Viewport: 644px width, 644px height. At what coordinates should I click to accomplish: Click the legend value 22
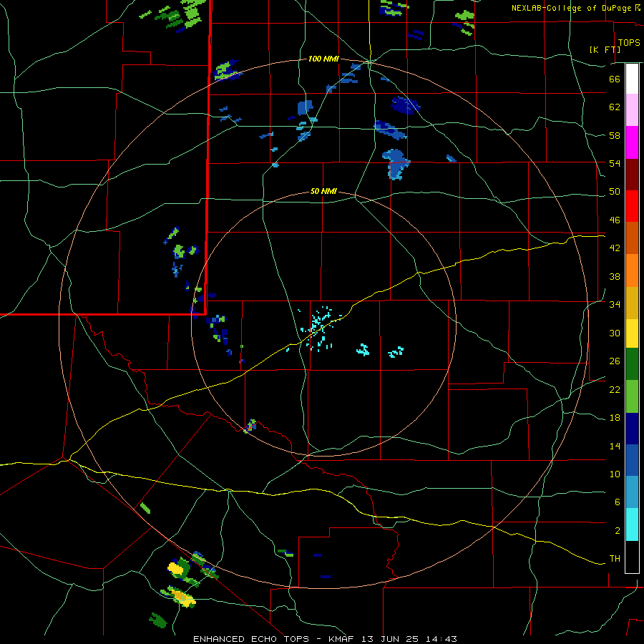click(615, 390)
